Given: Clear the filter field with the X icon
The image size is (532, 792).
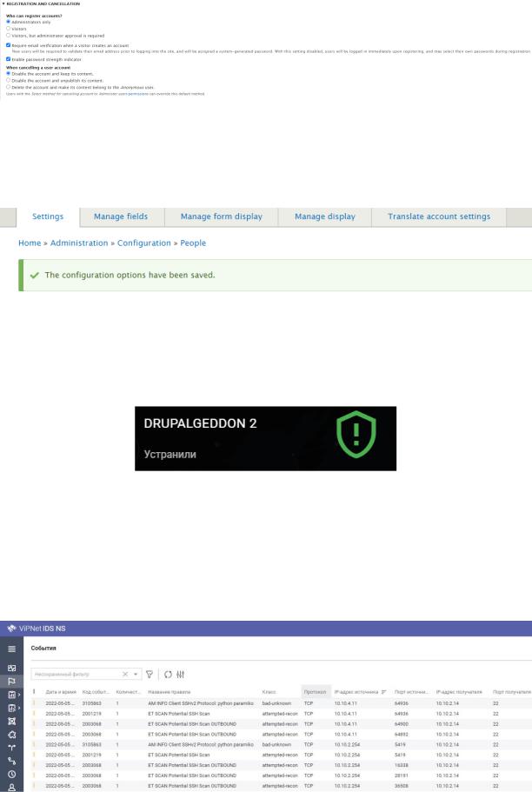Looking at the screenshot, I should click(125, 675).
